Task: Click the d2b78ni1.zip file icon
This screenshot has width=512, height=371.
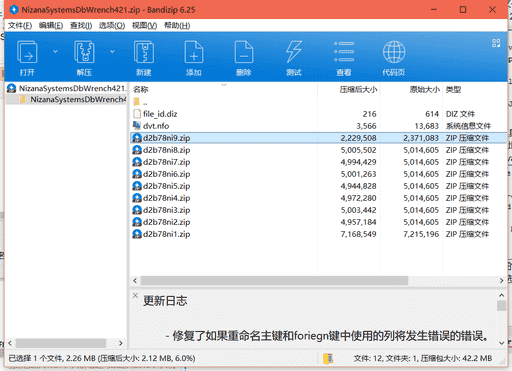Action: tap(137, 234)
